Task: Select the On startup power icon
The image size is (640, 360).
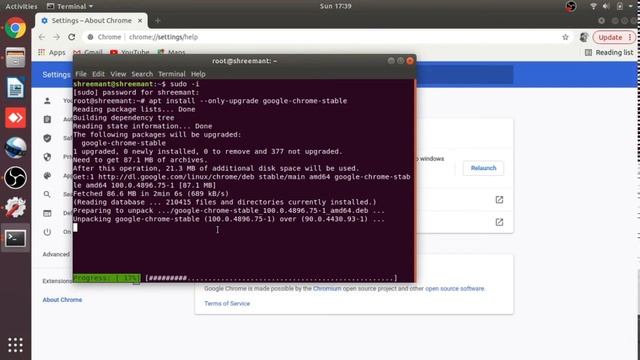Action: [47, 232]
